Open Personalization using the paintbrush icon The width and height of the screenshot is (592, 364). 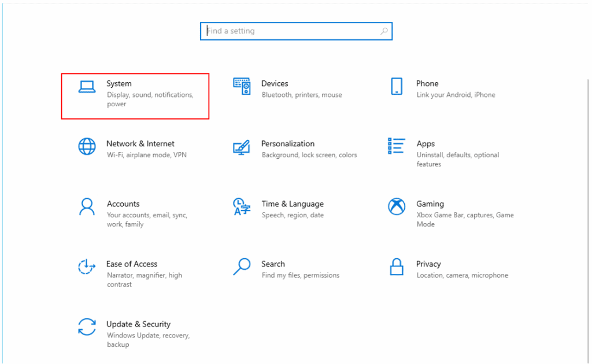point(242,146)
